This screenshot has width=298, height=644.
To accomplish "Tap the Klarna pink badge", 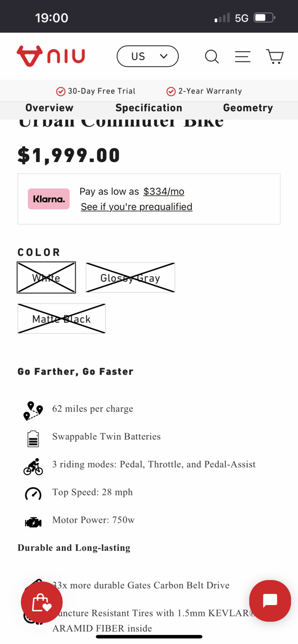I will tap(49, 199).
